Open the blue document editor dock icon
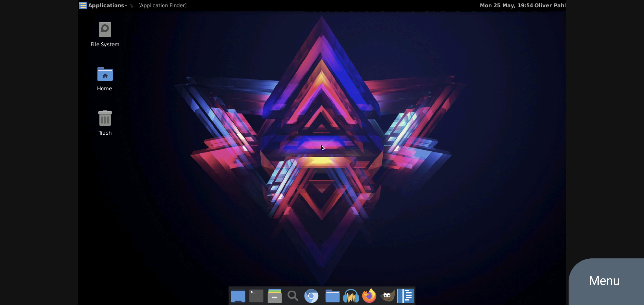The width and height of the screenshot is (644, 305). pos(406,296)
